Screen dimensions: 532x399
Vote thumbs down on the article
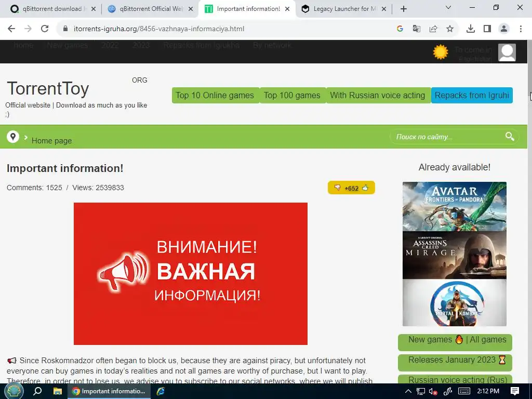337,188
